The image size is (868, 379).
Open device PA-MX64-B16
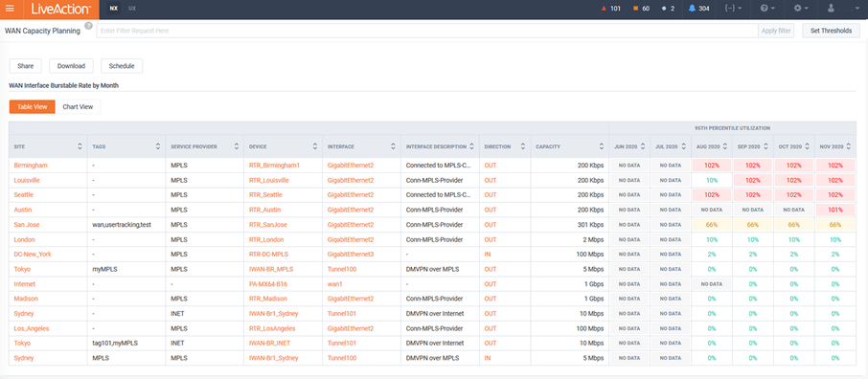pos(268,284)
